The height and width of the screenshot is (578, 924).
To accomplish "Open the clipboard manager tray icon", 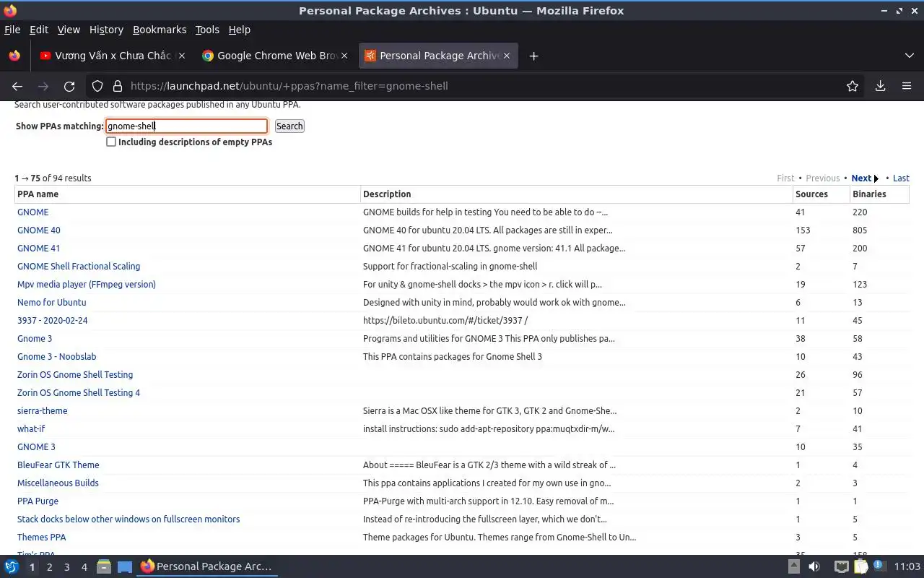I will [861, 566].
